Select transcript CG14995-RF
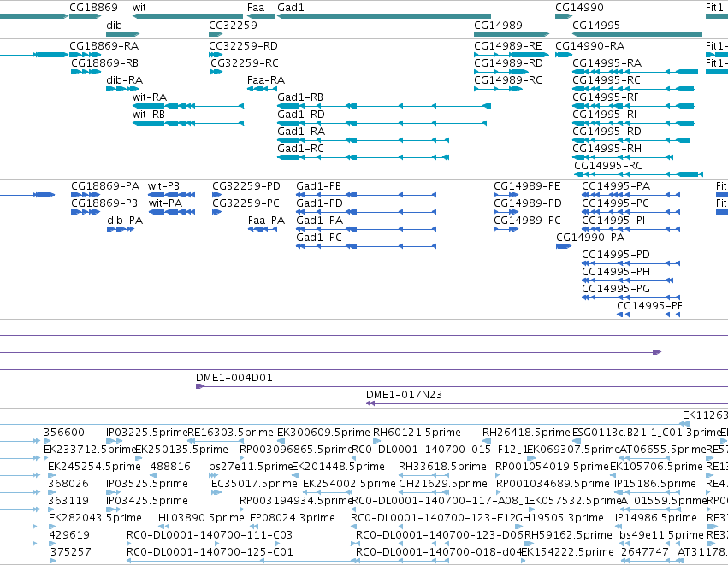Viewport: 728px width, 565px height. [633, 106]
